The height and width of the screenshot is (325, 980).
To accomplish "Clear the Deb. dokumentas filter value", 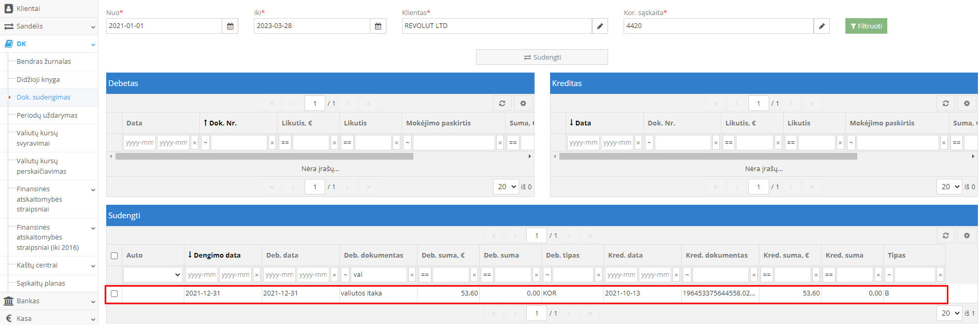I will tap(412, 275).
